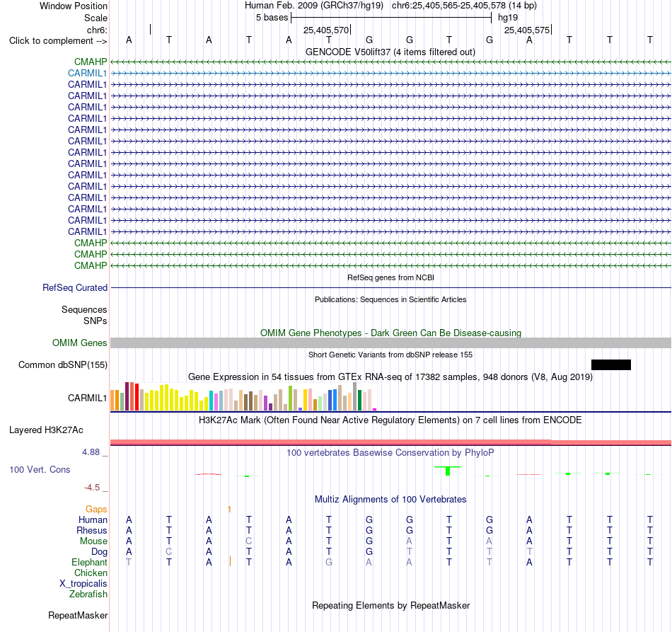Click '100 vertebrates Basewise Conservation by PhyloP' title
The width and height of the screenshot is (672, 632).
(390, 453)
